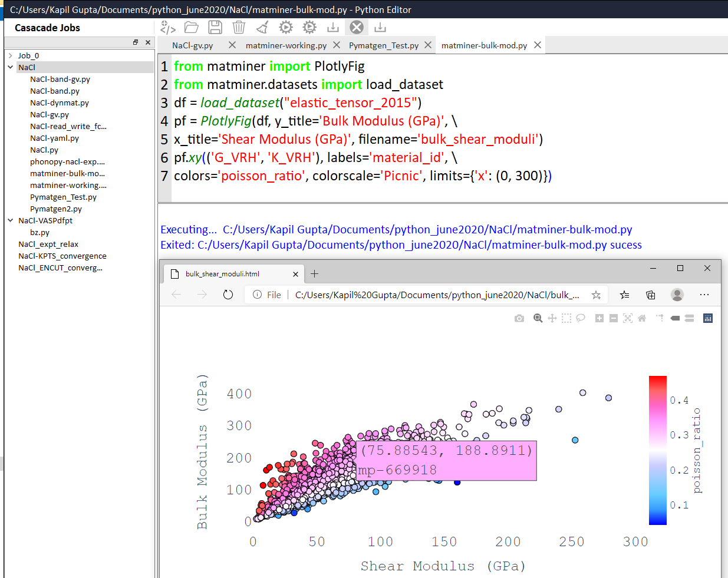This screenshot has height=578, width=728.
Task: Open NaCl-dynmat.py in the tree
Action: 60,103
